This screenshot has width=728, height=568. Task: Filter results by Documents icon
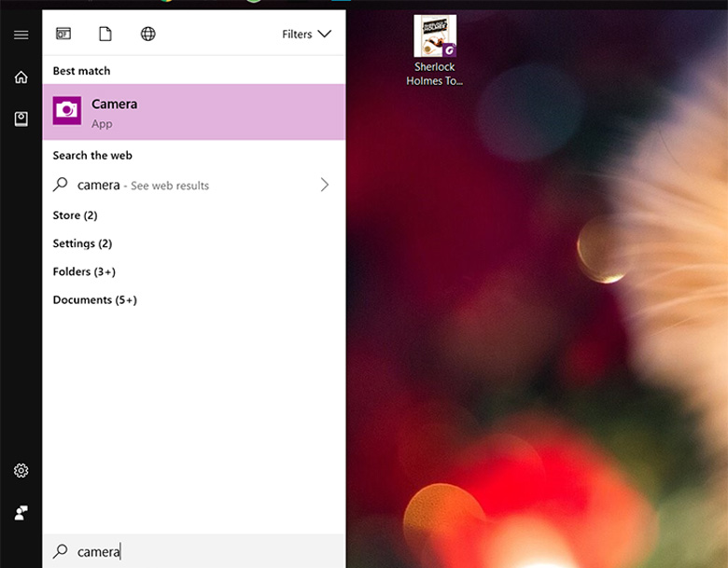[105, 35]
